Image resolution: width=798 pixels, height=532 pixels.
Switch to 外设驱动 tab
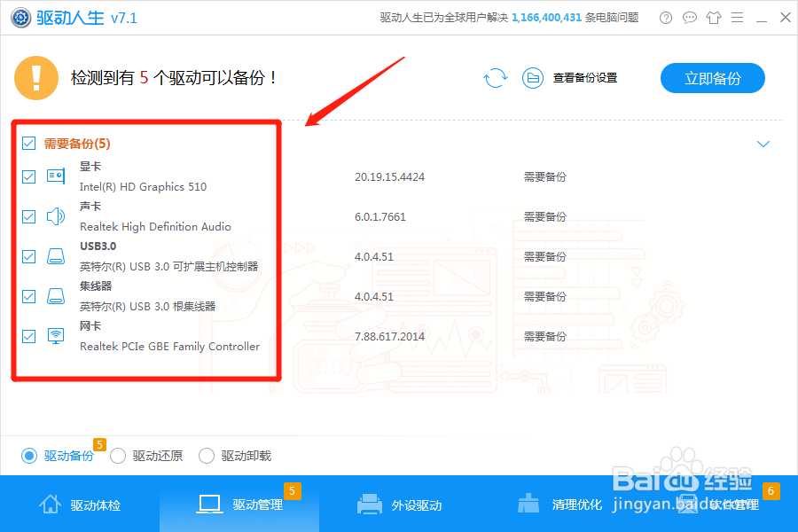pos(399,504)
